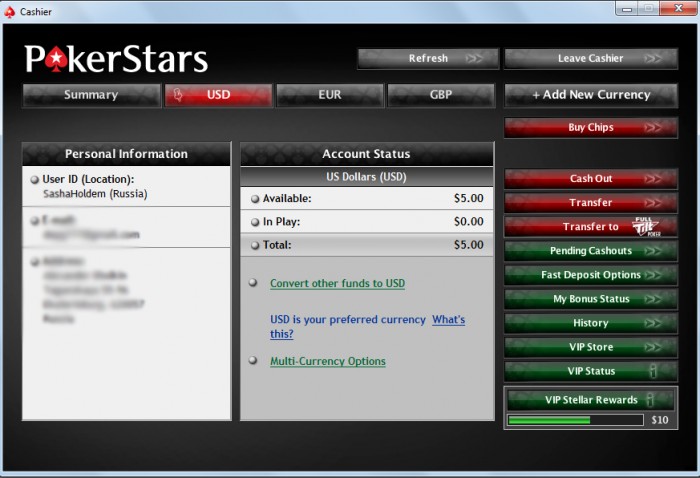Click the Account Status panel header
The image size is (700, 478).
point(367,154)
